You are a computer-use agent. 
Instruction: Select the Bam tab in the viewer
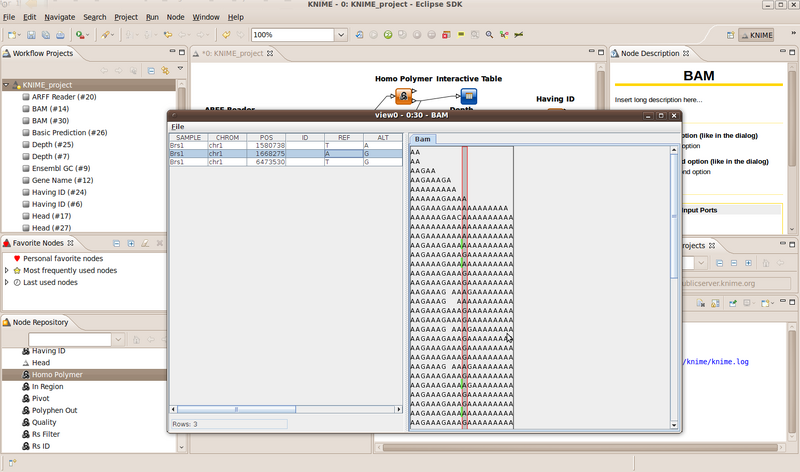(423, 139)
